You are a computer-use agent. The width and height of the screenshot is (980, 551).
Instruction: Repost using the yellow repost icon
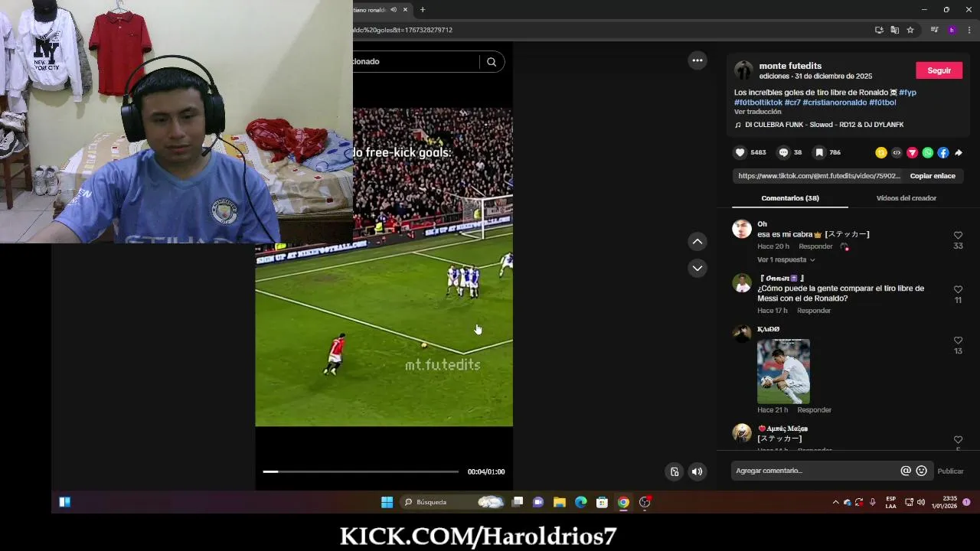coord(881,153)
